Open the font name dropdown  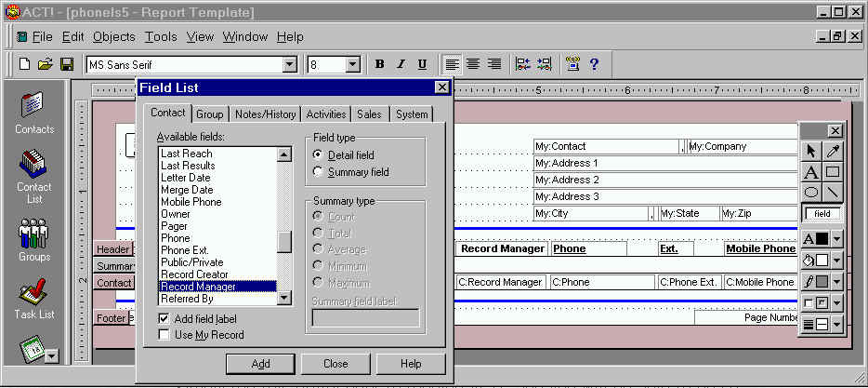[290, 65]
